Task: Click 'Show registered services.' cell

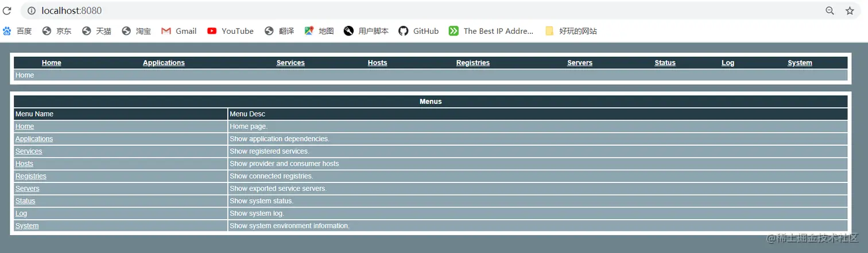Action: tap(537, 151)
